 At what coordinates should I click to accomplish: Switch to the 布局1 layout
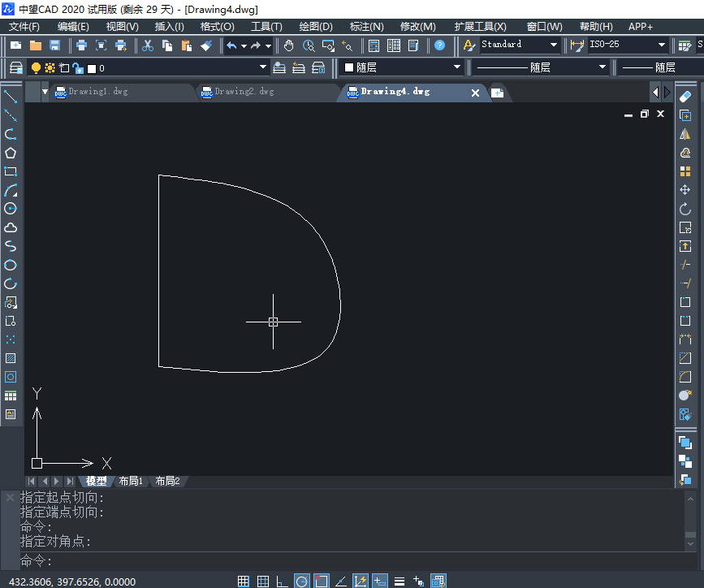[130, 481]
